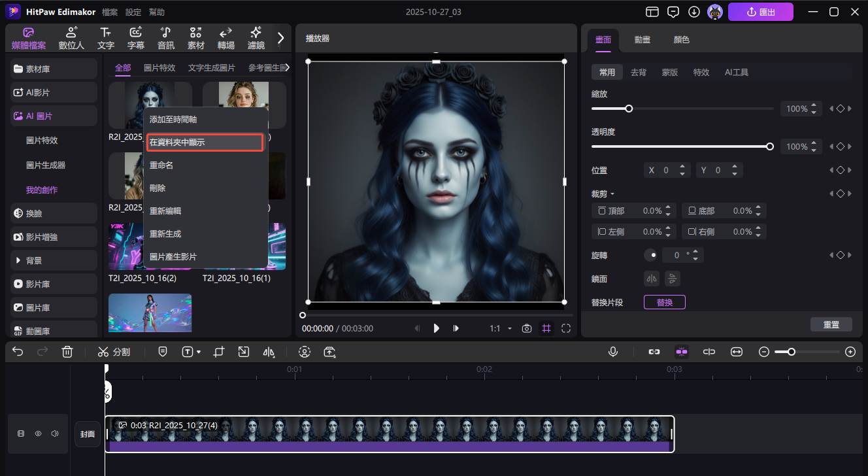The width and height of the screenshot is (868, 476).
Task: Toggle track visibility eye icon
Action: (x=39, y=433)
